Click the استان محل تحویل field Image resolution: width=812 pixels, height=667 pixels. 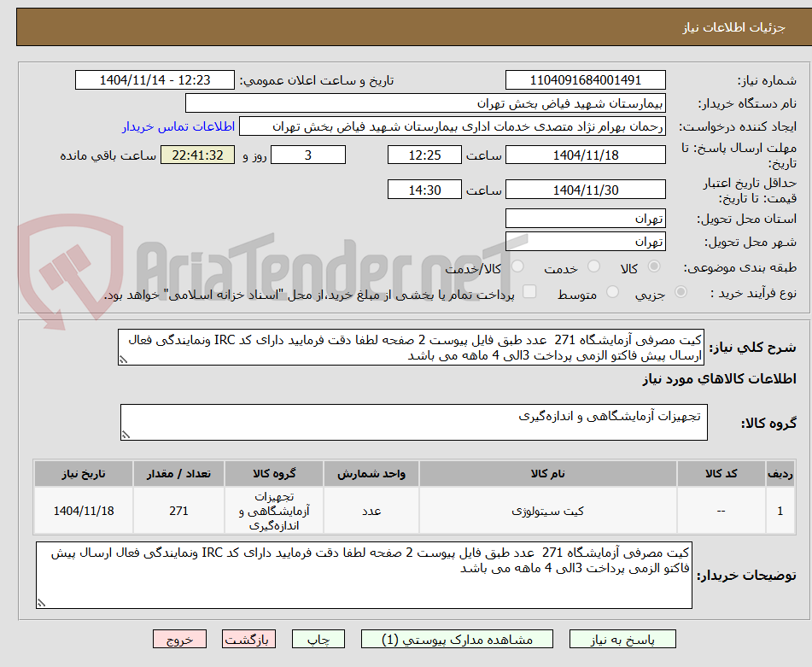[x=585, y=219]
